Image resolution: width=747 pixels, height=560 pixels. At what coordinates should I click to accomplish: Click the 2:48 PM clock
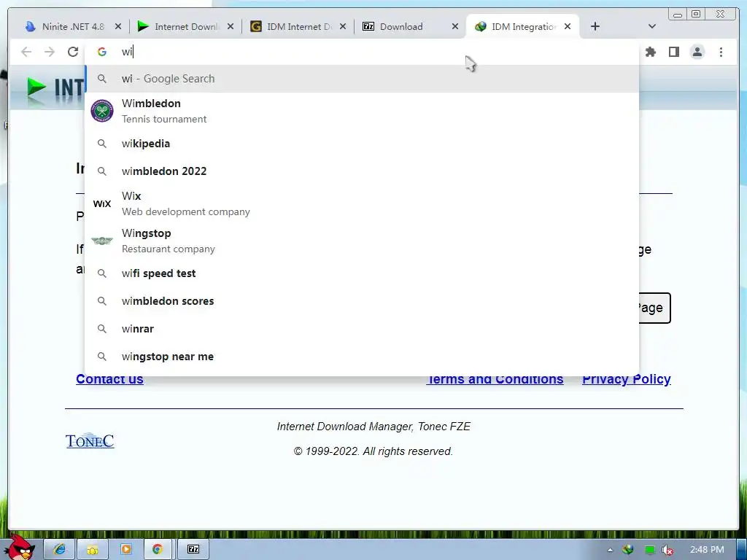pos(707,550)
